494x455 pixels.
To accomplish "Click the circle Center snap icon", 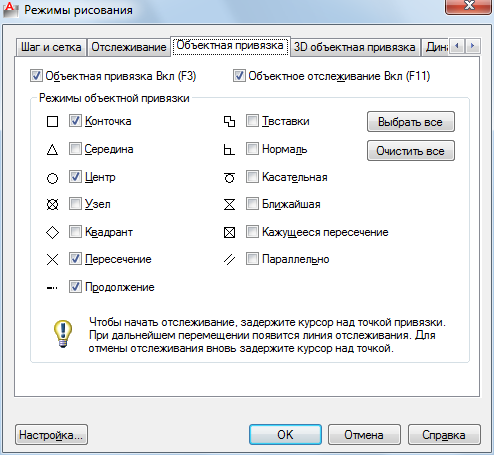I will [x=52, y=178].
